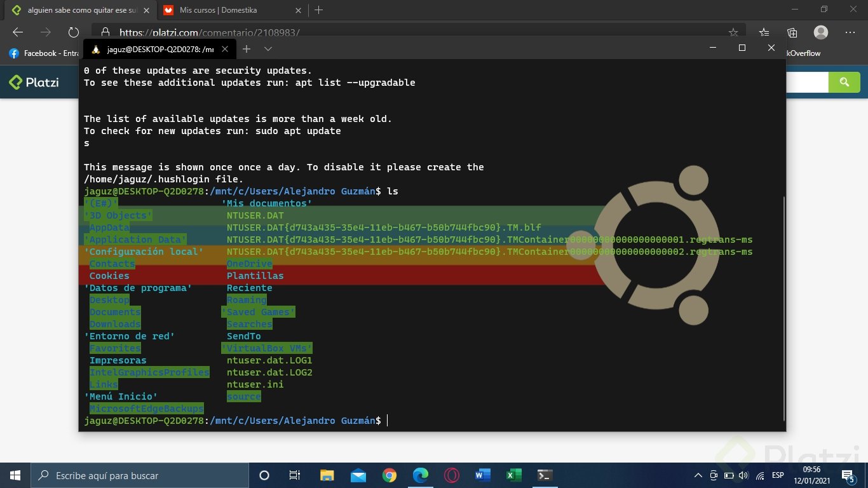Open the clock showing 09:56

812,475
